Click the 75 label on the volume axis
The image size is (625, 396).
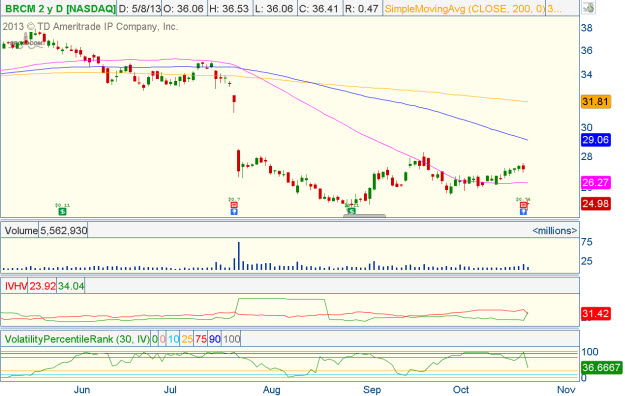[587, 242]
